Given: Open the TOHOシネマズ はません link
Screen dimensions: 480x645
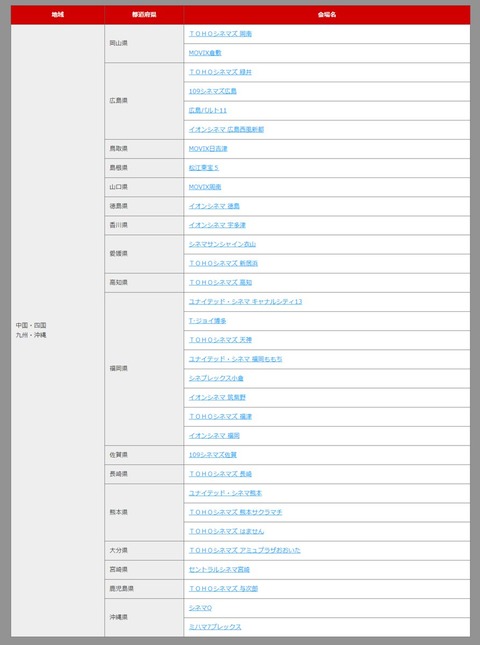Looking at the screenshot, I should coord(226,531).
